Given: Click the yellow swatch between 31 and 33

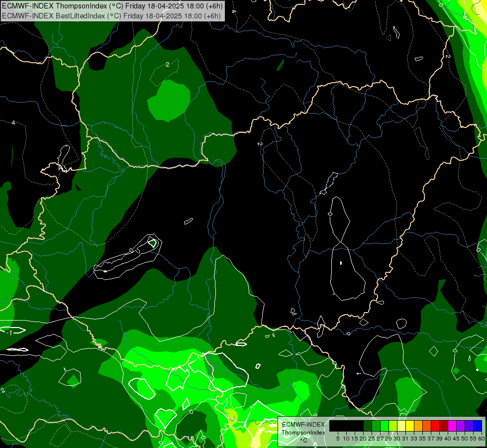Looking at the screenshot, I should (410, 426).
